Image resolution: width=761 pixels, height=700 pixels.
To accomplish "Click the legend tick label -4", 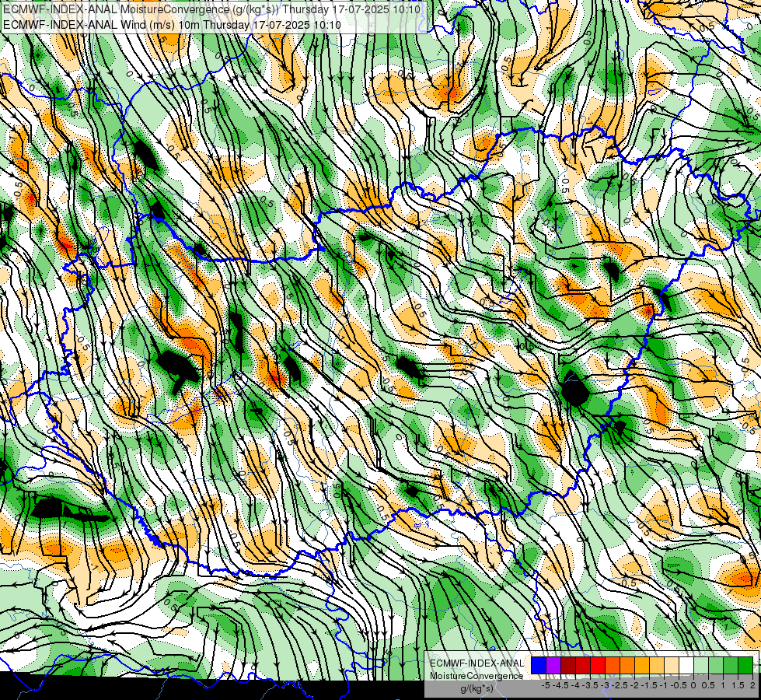I will coord(575,685).
